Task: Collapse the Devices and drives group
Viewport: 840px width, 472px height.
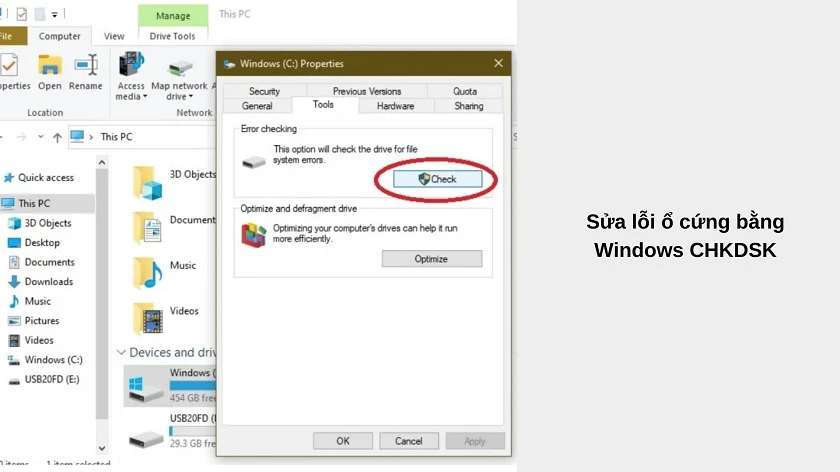Action: (x=122, y=352)
